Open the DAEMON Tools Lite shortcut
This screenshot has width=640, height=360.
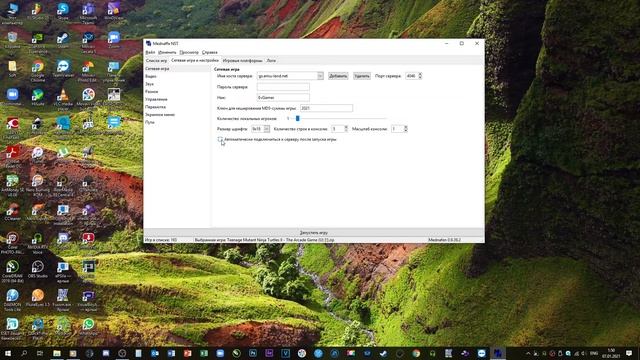coord(12,299)
